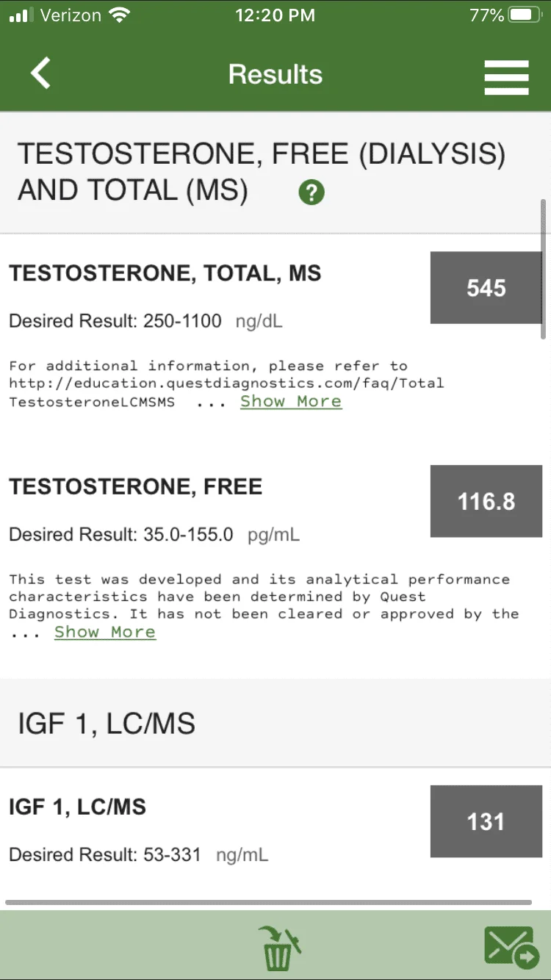Tap the green question mark help icon
Viewport: 551px width, 980px height.
pyautogui.click(x=311, y=192)
